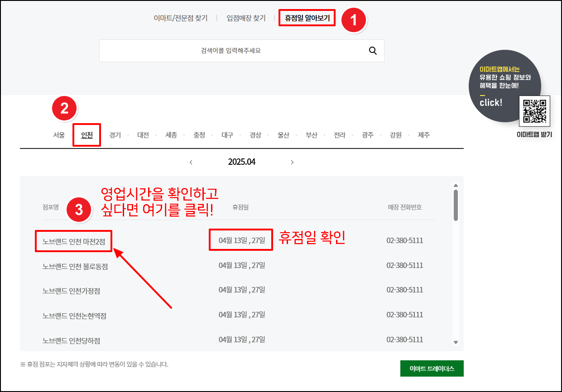
Task: Click the emart app QR code
Action: [535, 111]
